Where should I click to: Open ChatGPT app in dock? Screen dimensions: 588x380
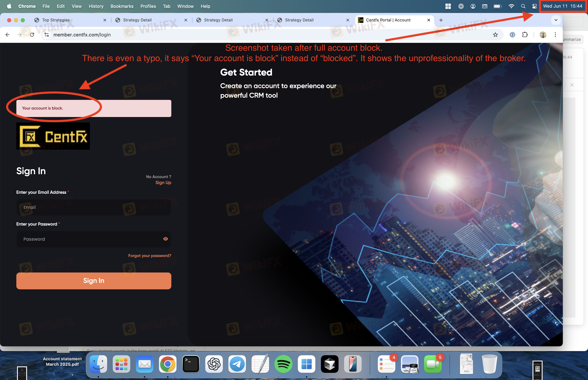pyautogui.click(x=214, y=364)
